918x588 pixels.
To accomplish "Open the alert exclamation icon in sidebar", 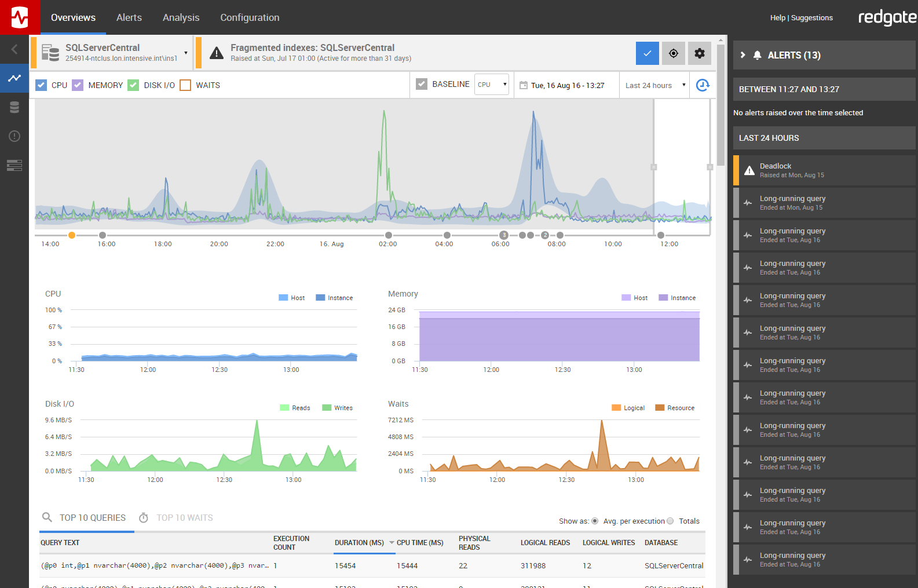I will (x=14, y=136).
